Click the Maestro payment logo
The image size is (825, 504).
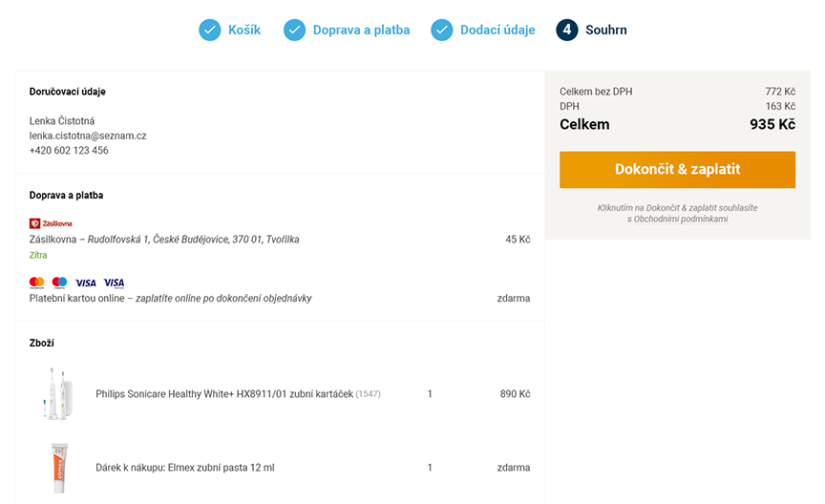[x=59, y=283]
